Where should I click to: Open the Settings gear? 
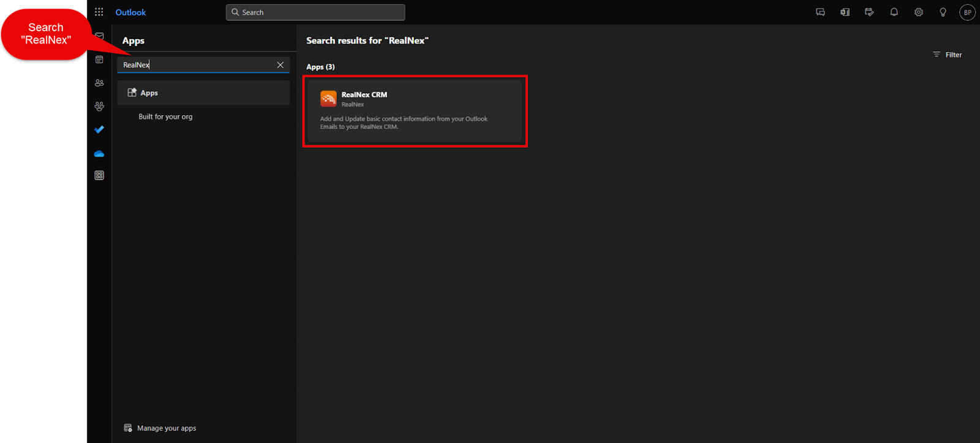(x=919, y=12)
